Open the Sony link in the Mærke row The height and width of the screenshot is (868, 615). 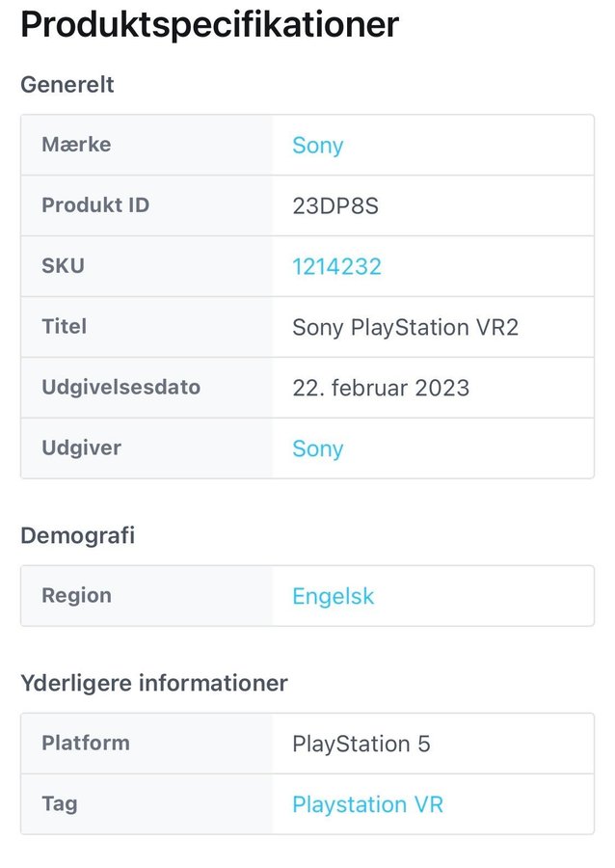318,146
